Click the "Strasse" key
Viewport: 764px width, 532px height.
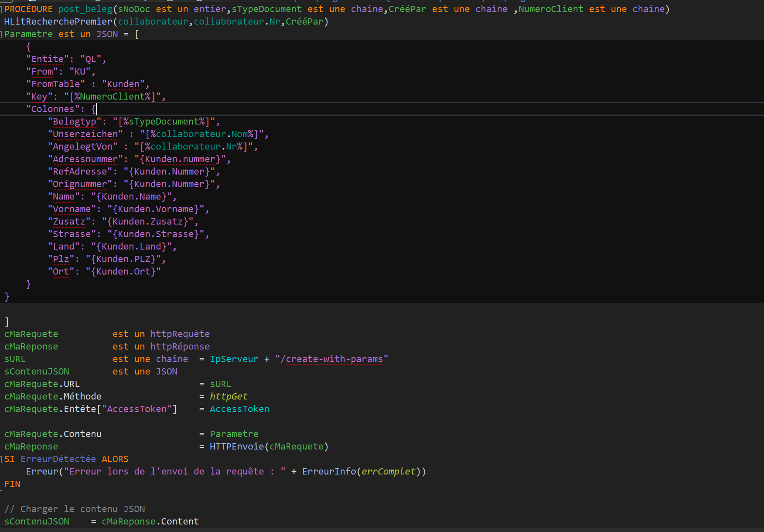pyautogui.click(x=72, y=234)
